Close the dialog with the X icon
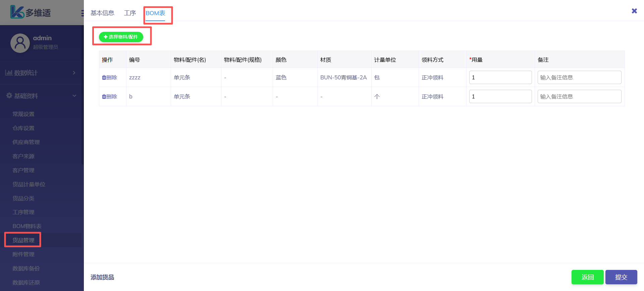This screenshot has height=291, width=644. 634,11
